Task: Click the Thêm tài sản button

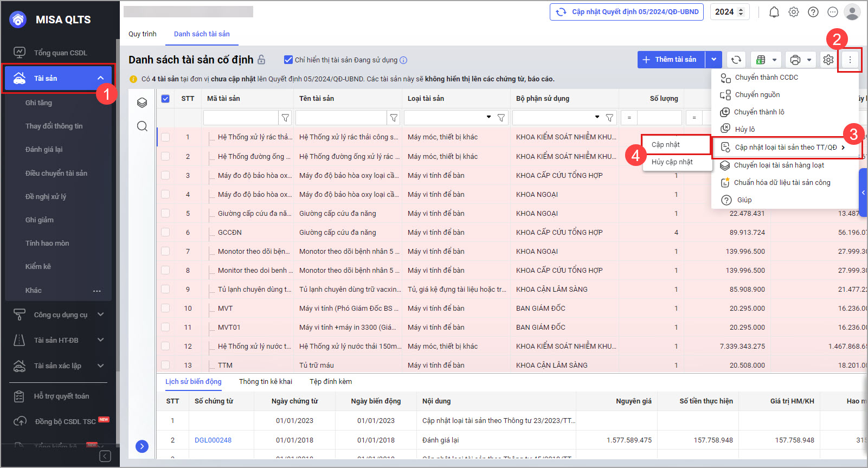Action: (671, 60)
